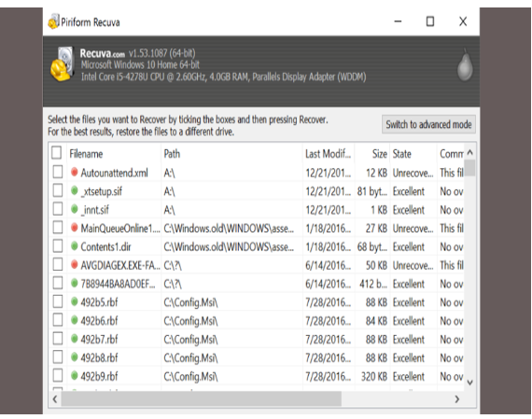532x419 pixels.
Task: Click the red dot beside MainQueueOnline1 file
Action: tap(75, 228)
